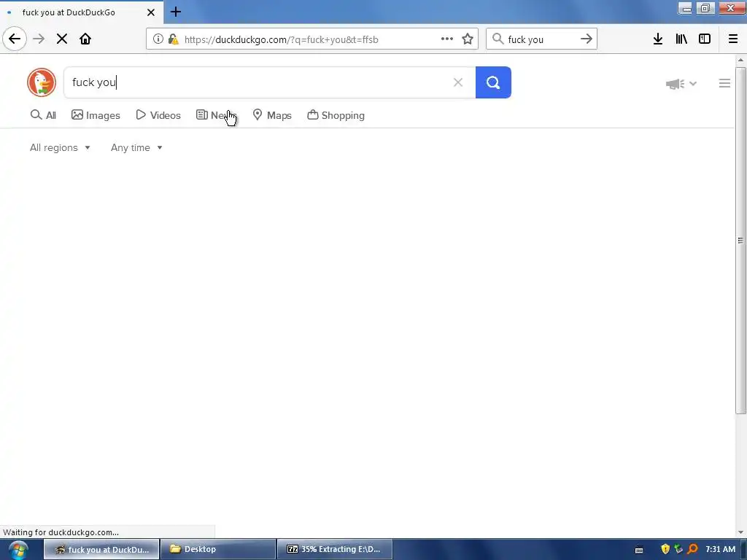The width and height of the screenshot is (747, 560).
Task: Click the Firefox search bar text field
Action: (541, 39)
